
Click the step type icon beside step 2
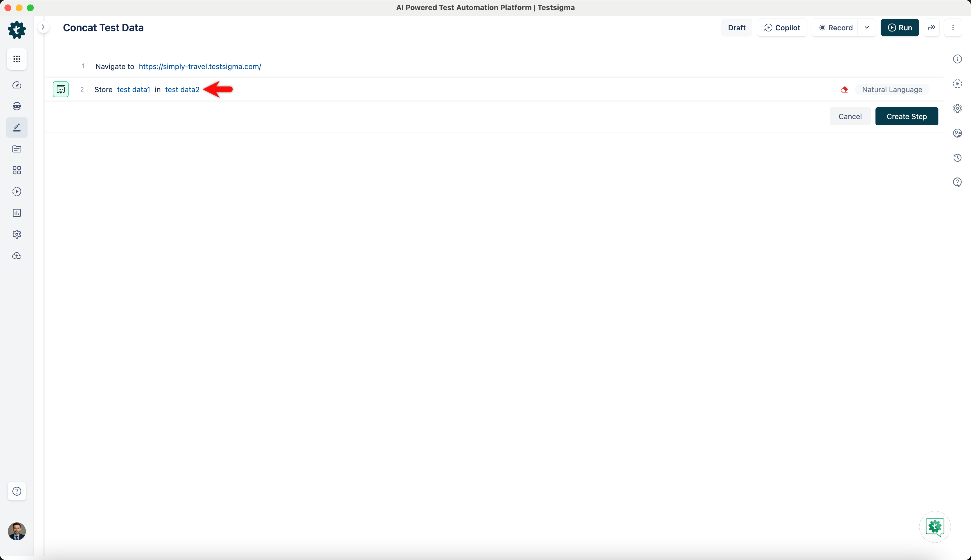[60, 89]
